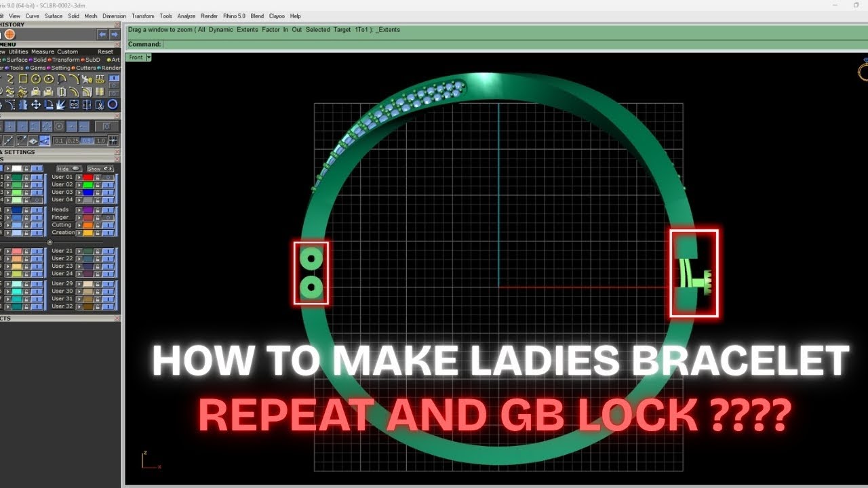Image resolution: width=868 pixels, height=488 pixels.
Task: Select the mirror tool icon
Action: (23, 104)
